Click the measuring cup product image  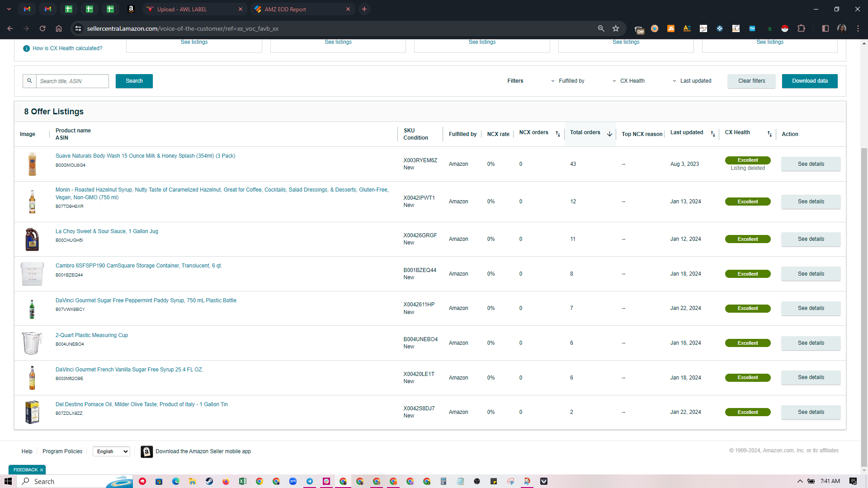point(32,343)
